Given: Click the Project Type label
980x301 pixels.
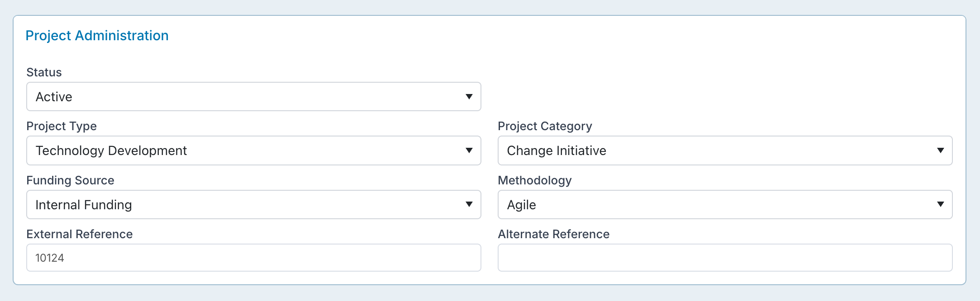Looking at the screenshot, I should (x=62, y=126).
